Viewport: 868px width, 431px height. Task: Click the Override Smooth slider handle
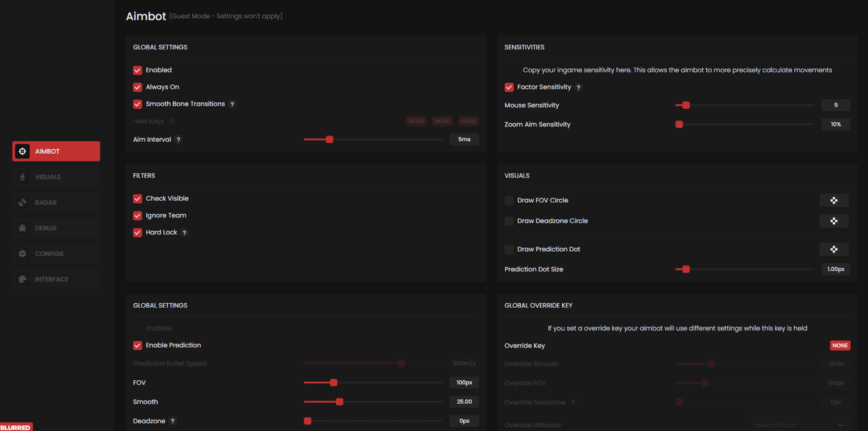(x=711, y=364)
